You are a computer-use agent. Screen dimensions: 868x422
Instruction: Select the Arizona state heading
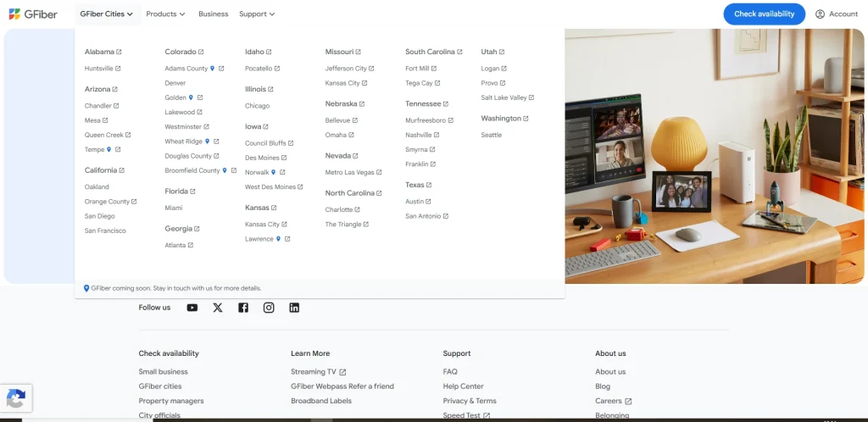[x=97, y=89]
